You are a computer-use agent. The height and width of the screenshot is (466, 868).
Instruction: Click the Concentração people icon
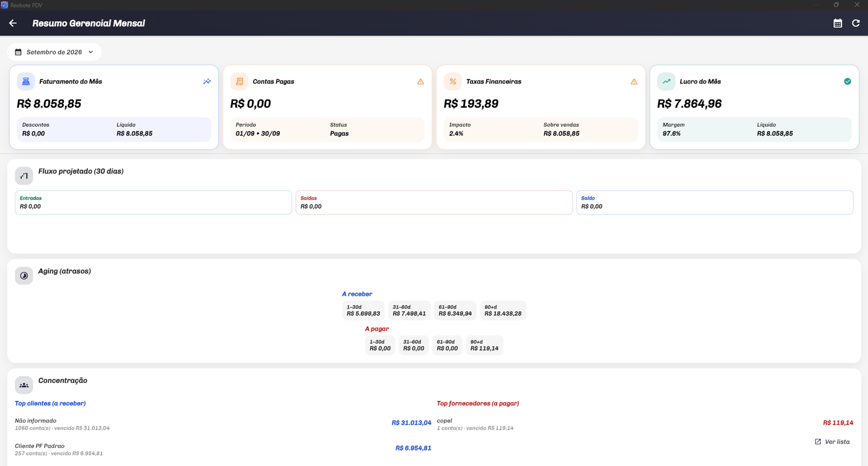coord(24,385)
